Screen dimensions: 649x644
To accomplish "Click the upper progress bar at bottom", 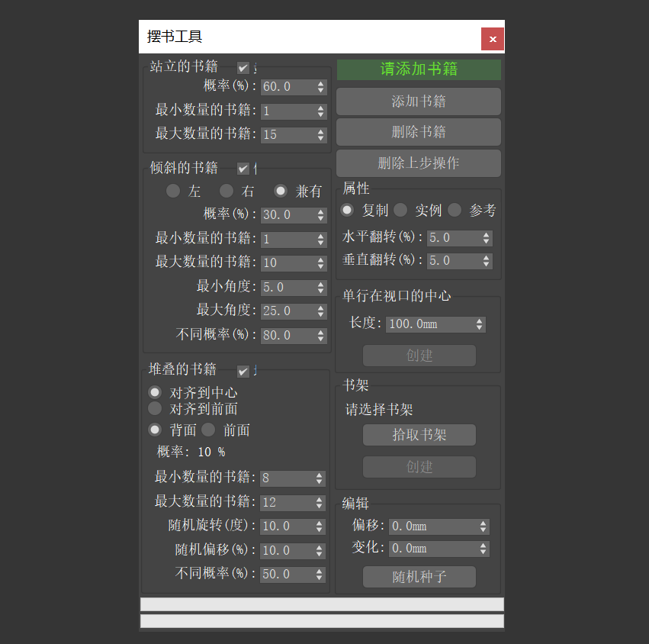I will tap(322, 604).
